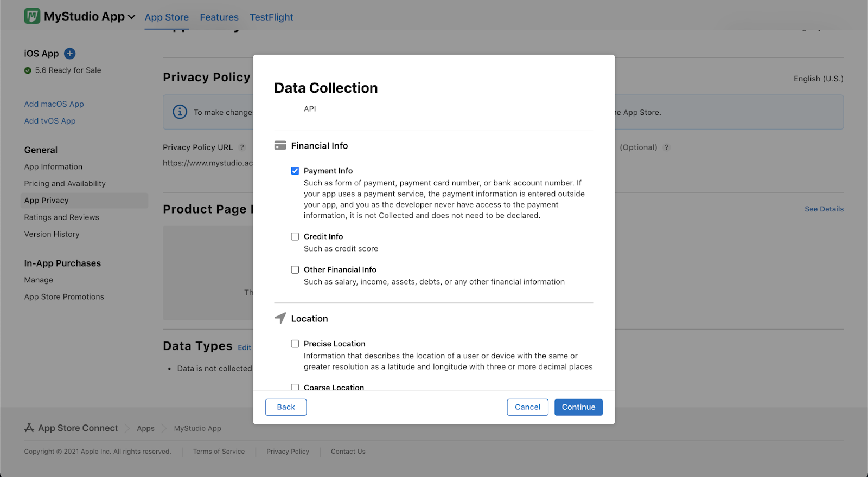Click the Back button in the dialog
This screenshot has height=477, width=868.
[286, 407]
